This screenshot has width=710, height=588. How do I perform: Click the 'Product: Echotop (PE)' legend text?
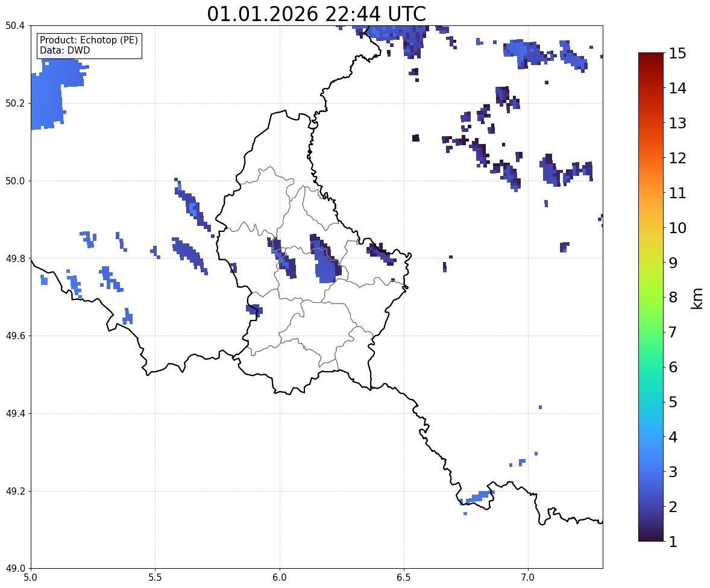tap(89, 40)
